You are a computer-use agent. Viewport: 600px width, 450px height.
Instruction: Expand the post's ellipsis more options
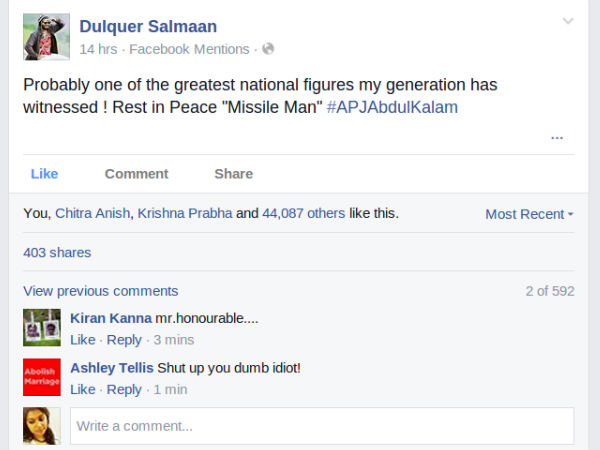(x=557, y=137)
